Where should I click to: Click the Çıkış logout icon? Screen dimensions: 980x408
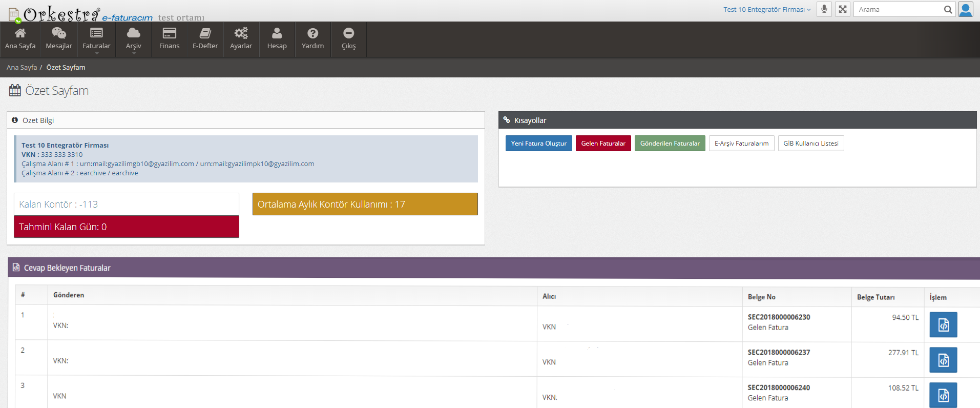coord(348,34)
